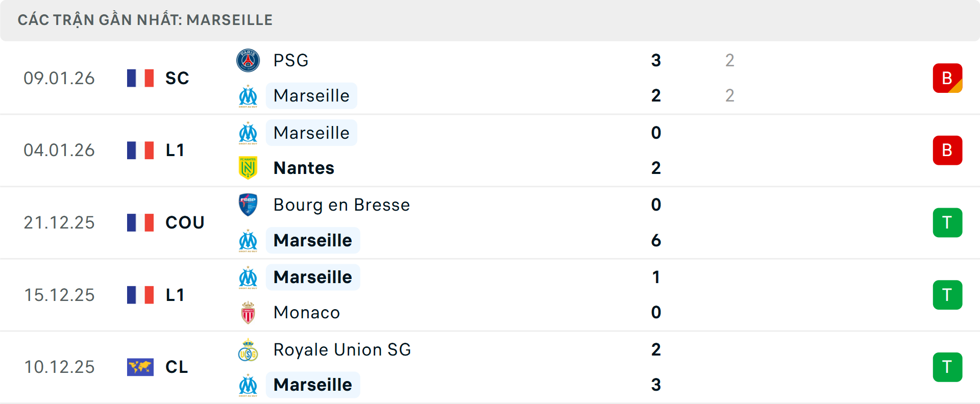Click the French flag beside the L1 match
The image size is (980, 404).
(x=141, y=150)
